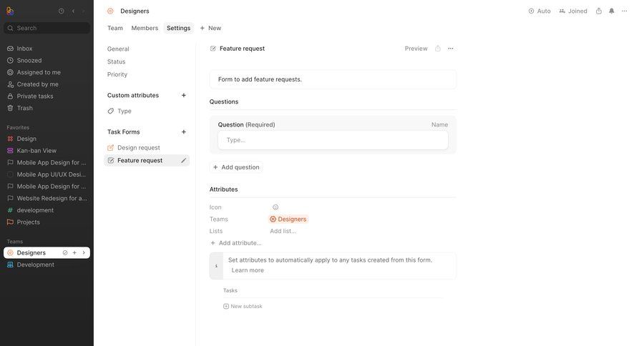Choose the form icon picker
Viewport: 644px width, 346px height.
(x=275, y=207)
